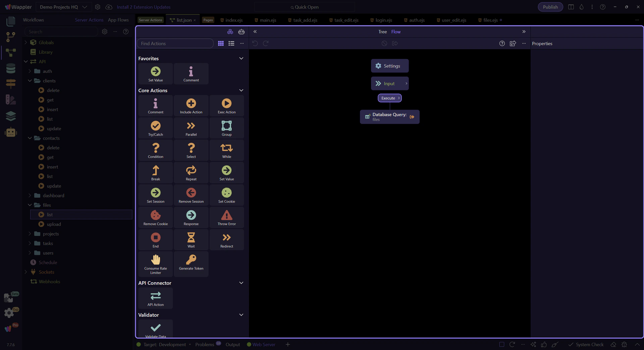Image resolution: width=644 pixels, height=350 pixels.
Task: Select the Throw Error action
Action: point(226,217)
